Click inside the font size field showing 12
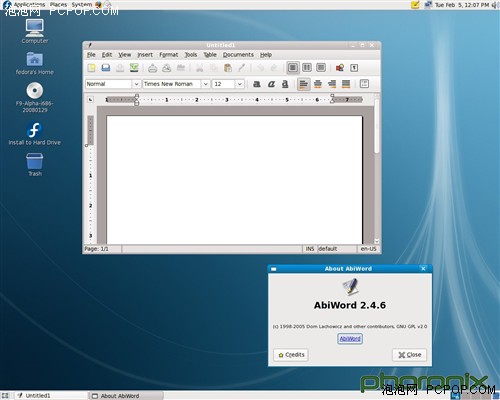This screenshot has height=400, width=500. point(224,84)
